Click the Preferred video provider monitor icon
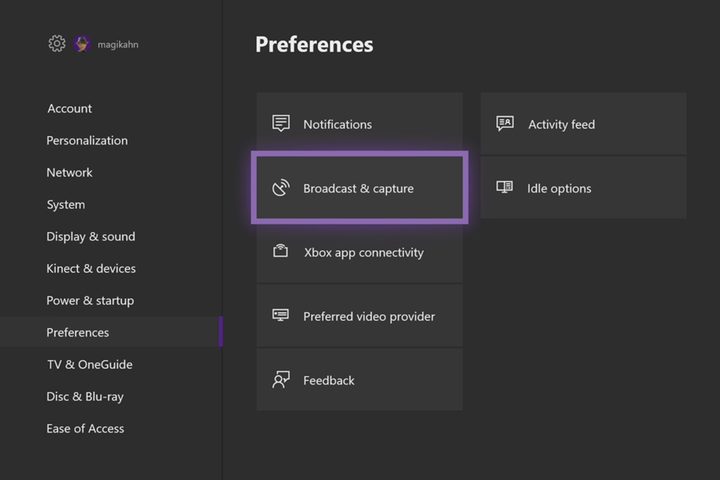The width and height of the screenshot is (720, 480). coord(281,315)
